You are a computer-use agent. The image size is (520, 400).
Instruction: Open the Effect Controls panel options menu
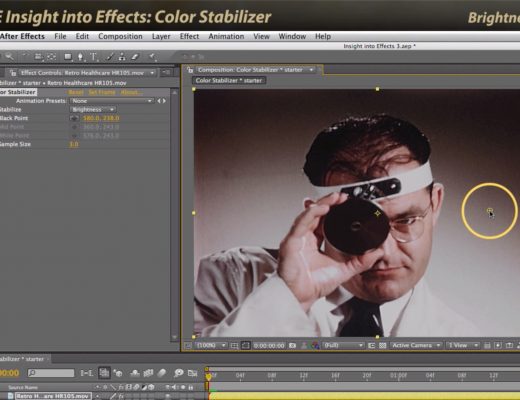point(166,73)
